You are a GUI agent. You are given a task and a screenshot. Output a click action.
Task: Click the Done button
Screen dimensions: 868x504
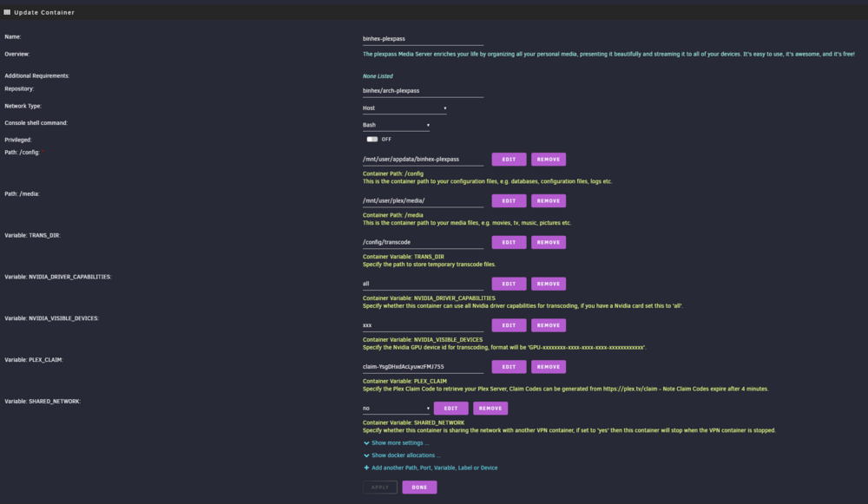click(x=419, y=488)
